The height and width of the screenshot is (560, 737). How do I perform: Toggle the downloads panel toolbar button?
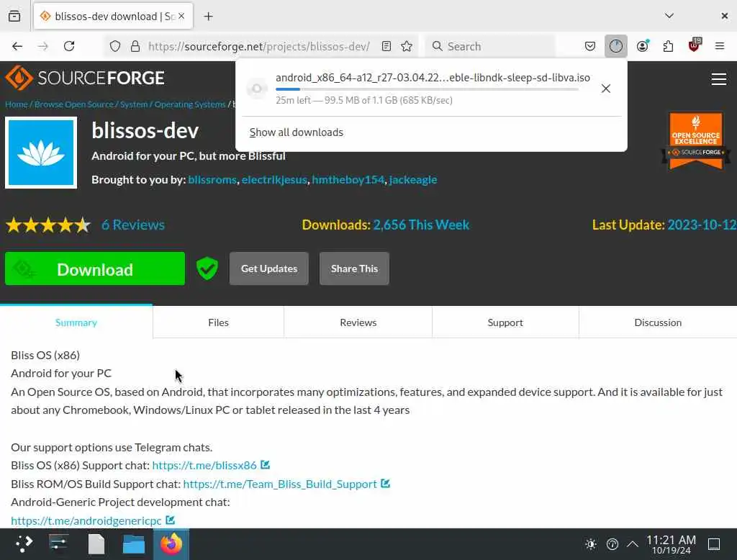point(616,46)
